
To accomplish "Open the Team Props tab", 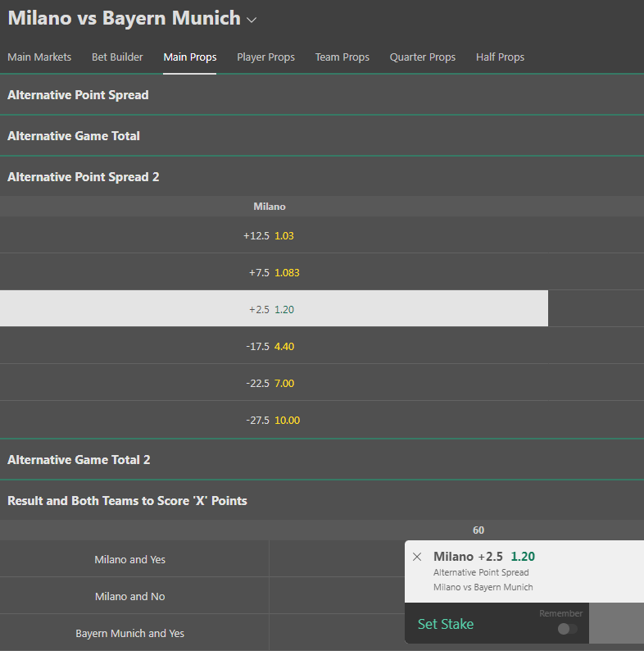I will [x=342, y=57].
